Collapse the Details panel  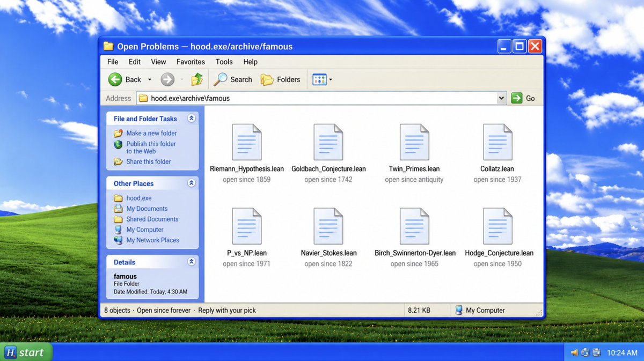click(x=191, y=262)
